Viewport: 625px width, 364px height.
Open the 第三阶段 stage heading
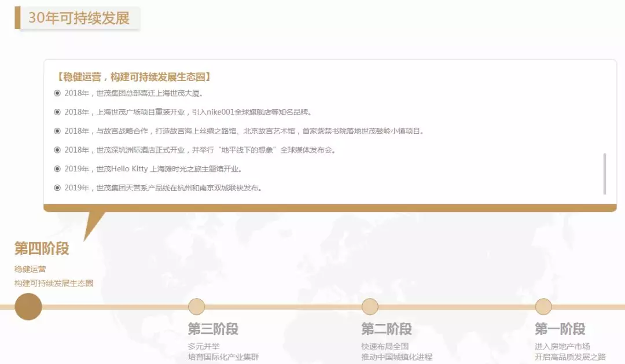click(x=213, y=329)
